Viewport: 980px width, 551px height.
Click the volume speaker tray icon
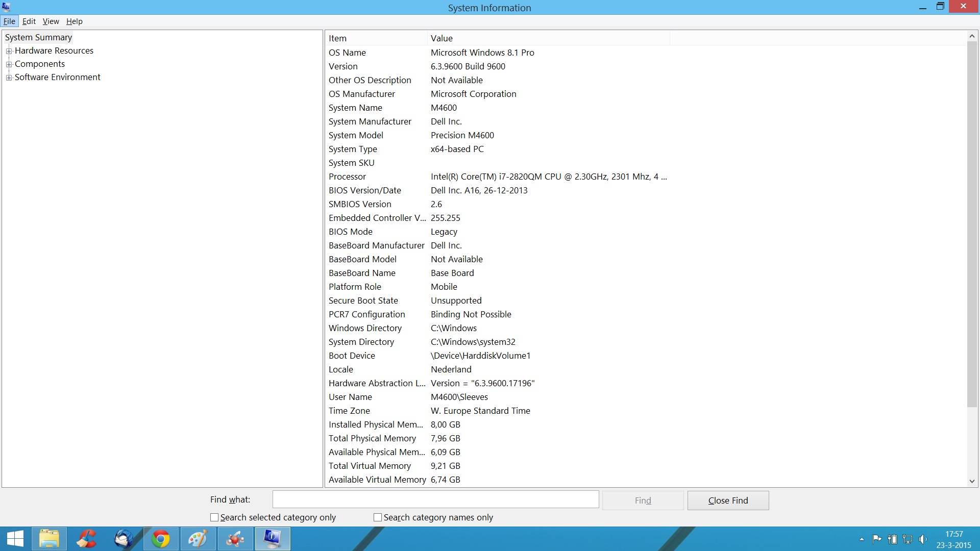[x=923, y=539]
